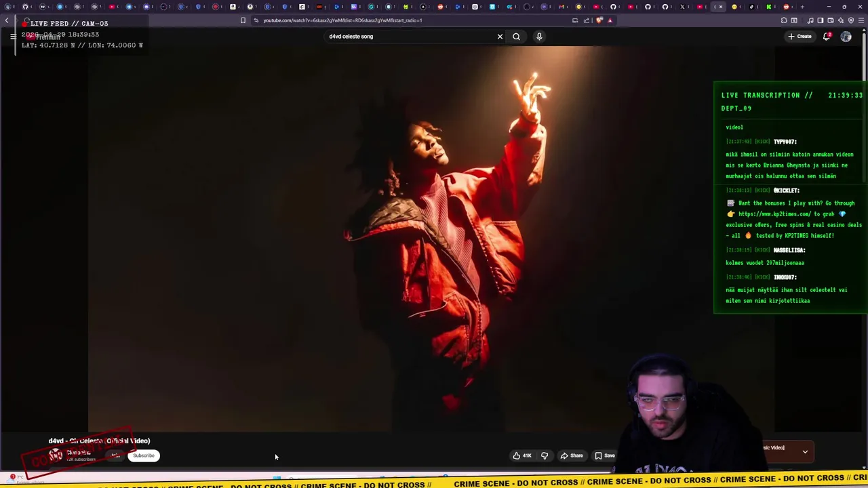Open the Brave Leo AI star icon
This screenshot has width=868, height=488.
tap(841, 20)
